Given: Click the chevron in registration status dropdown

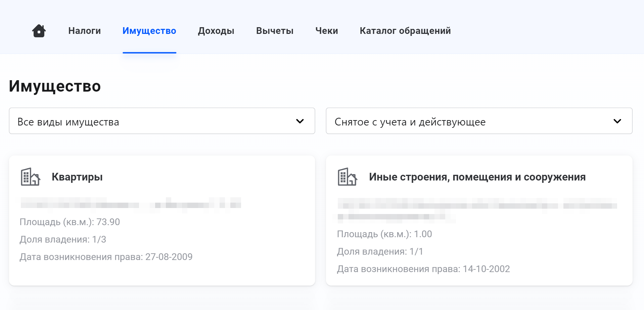Looking at the screenshot, I should [x=617, y=121].
